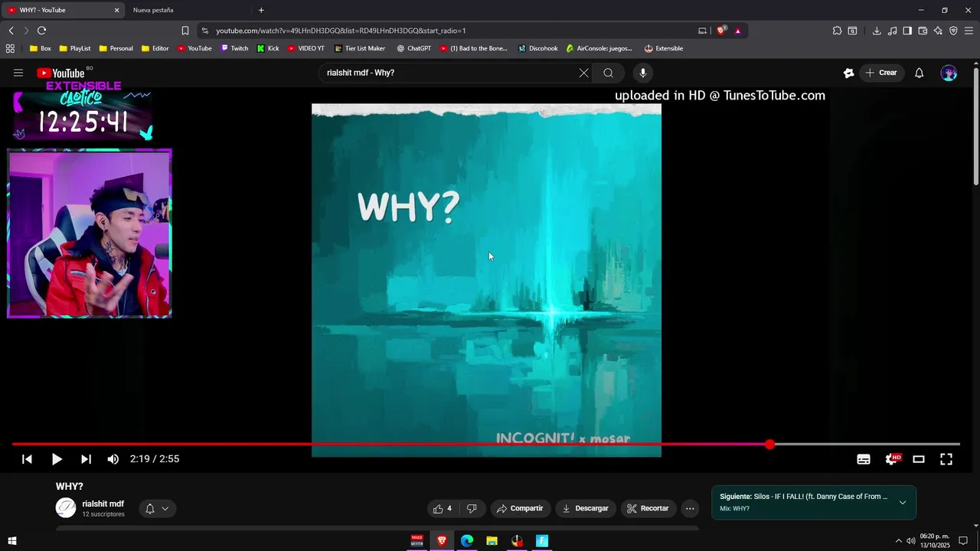Open a new browser tab

pyautogui.click(x=261, y=10)
